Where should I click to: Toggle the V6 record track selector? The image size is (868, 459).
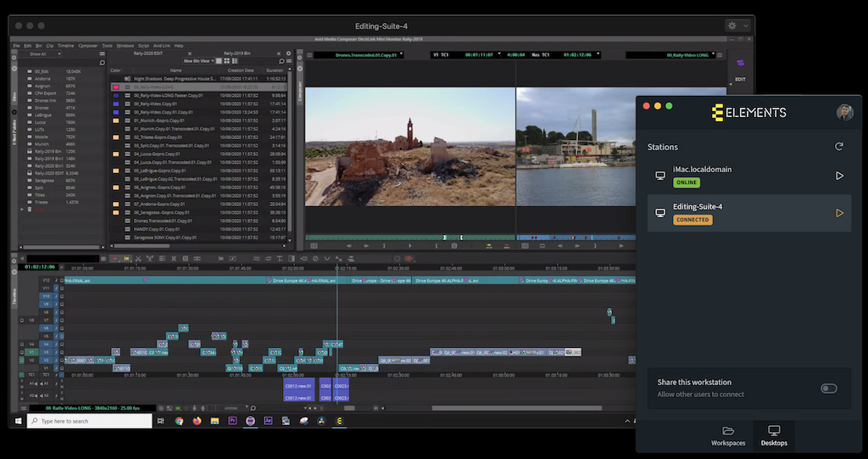pyautogui.click(x=47, y=328)
